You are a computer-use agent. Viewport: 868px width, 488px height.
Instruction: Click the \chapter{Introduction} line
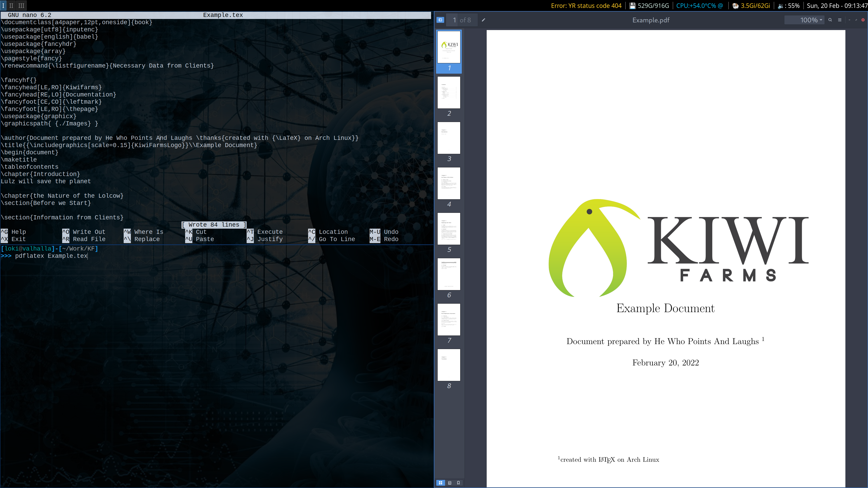click(x=40, y=174)
